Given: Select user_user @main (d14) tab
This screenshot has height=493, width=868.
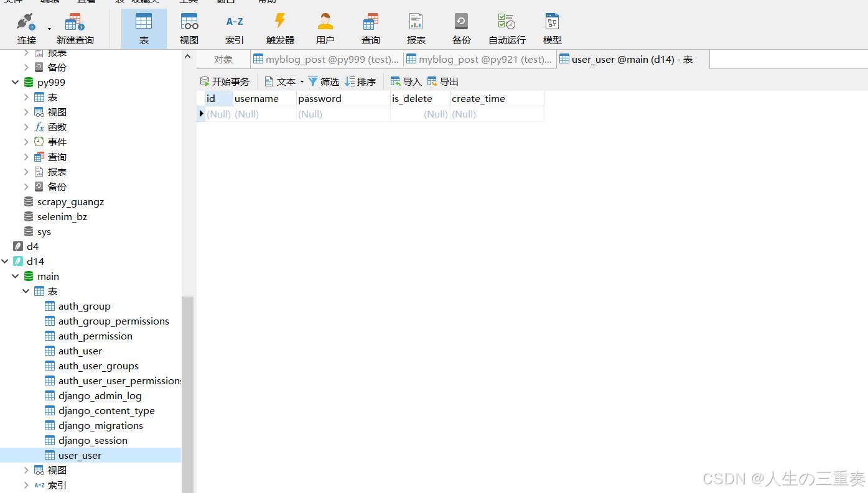Looking at the screenshot, I should click(633, 60).
